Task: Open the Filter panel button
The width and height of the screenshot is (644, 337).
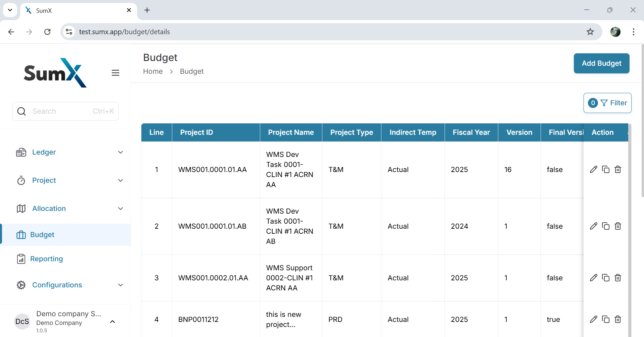Action: [607, 103]
